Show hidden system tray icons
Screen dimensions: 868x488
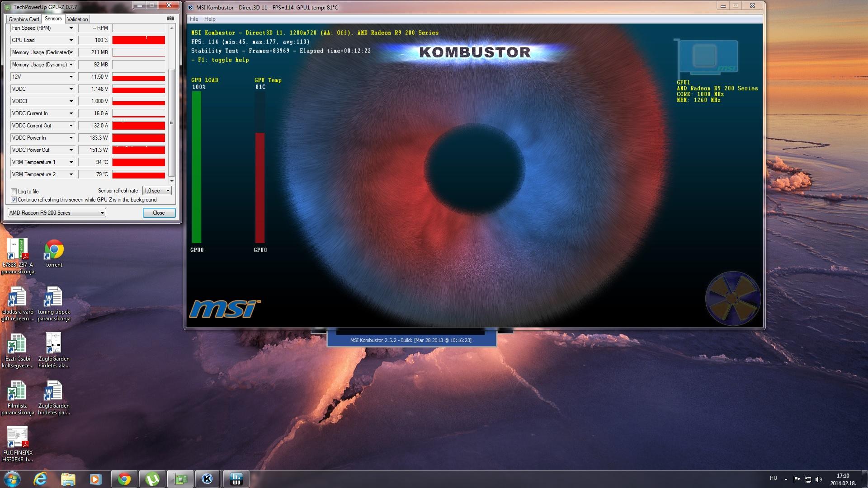point(786,479)
